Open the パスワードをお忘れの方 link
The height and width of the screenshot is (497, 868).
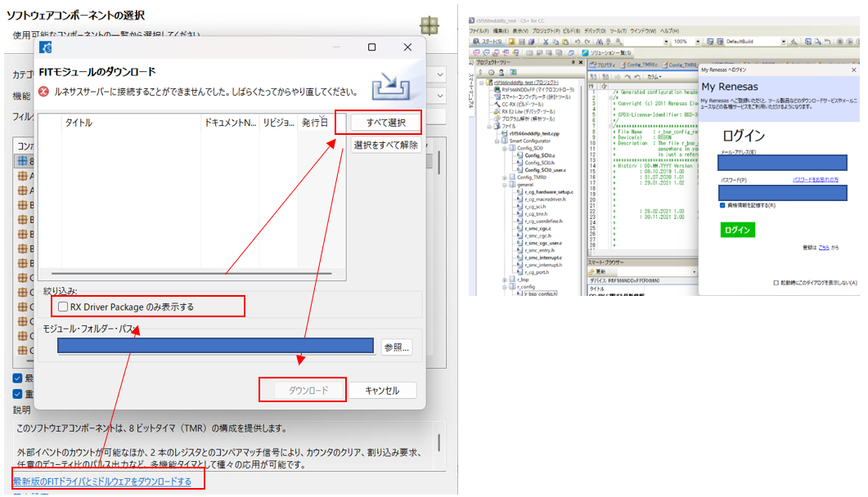[816, 180]
